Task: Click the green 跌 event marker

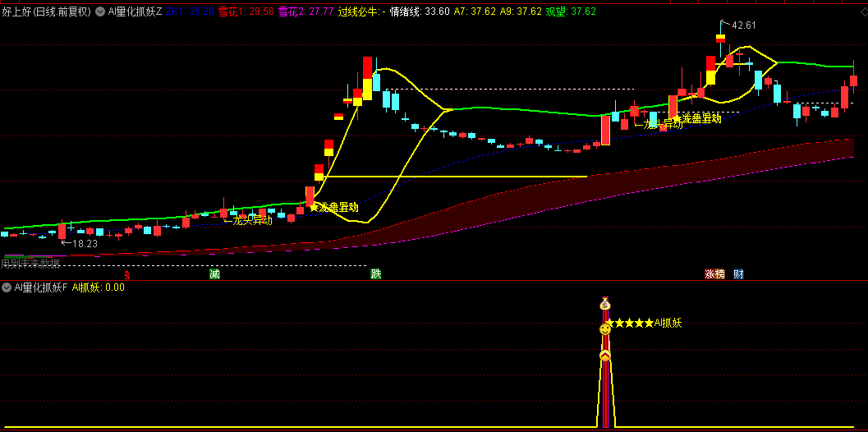Action: 376,273
